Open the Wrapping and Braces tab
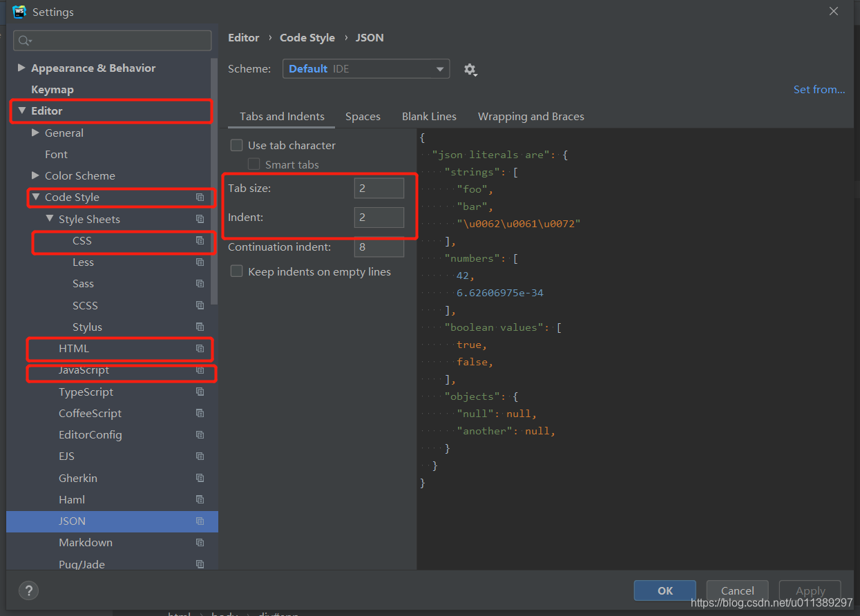860x616 pixels. coord(531,117)
